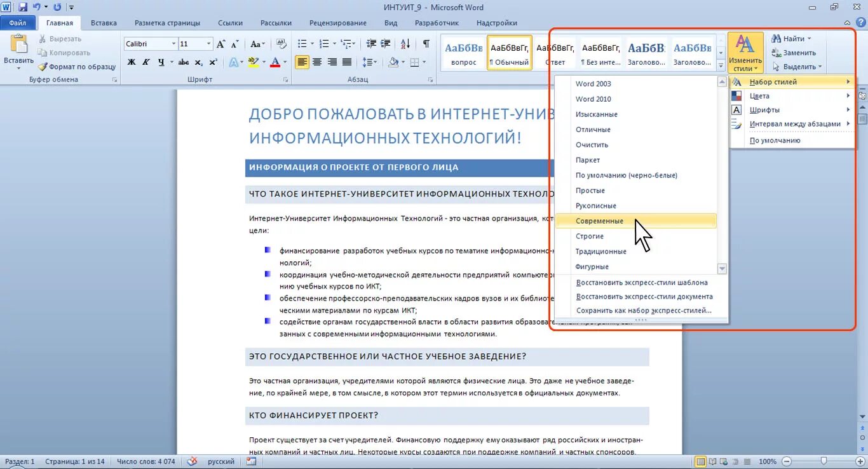Click the Align Center icon
The height and width of the screenshot is (469, 868).
[x=317, y=62]
